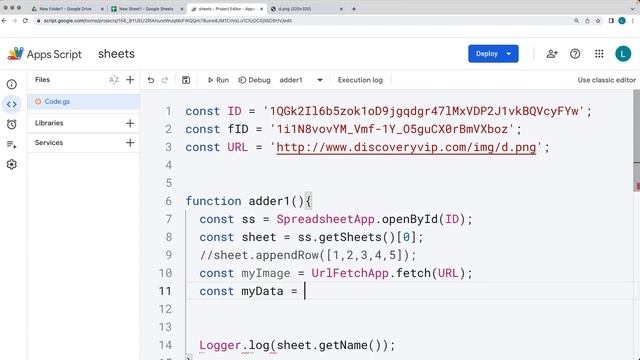Click the discoveryvip.com URL link in code
Image resolution: width=640 pixels, height=360 pixels.
(x=406, y=147)
